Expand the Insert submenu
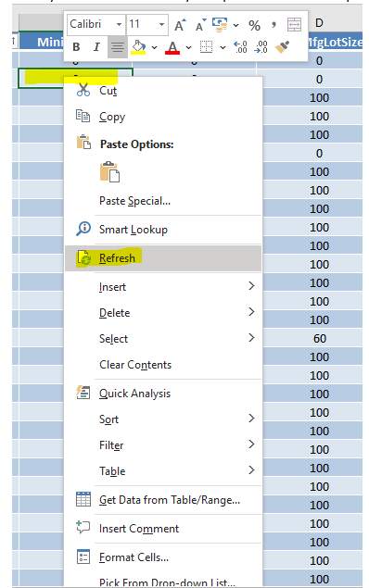Viewport: 369px width, 588px height. [x=163, y=287]
